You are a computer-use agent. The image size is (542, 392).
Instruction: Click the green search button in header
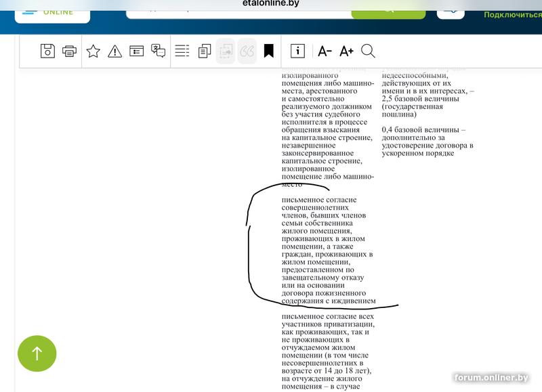pos(388,14)
